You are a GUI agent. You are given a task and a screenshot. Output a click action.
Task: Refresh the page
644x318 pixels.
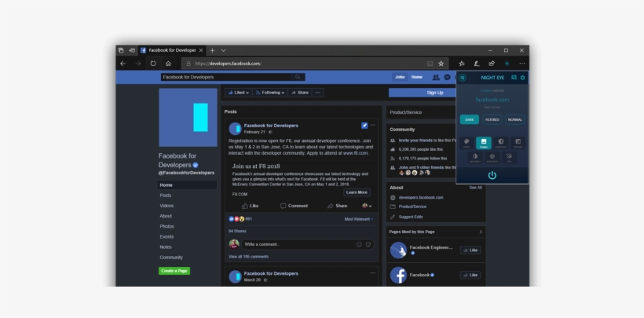coord(153,64)
